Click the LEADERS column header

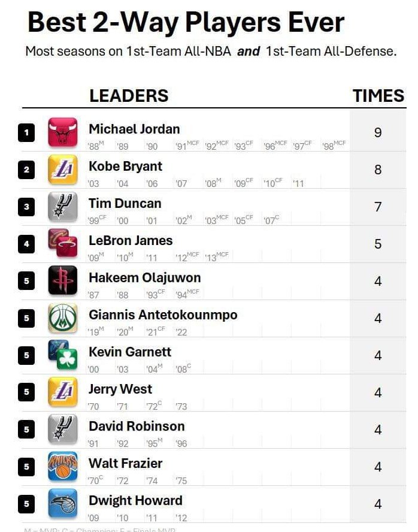129,96
